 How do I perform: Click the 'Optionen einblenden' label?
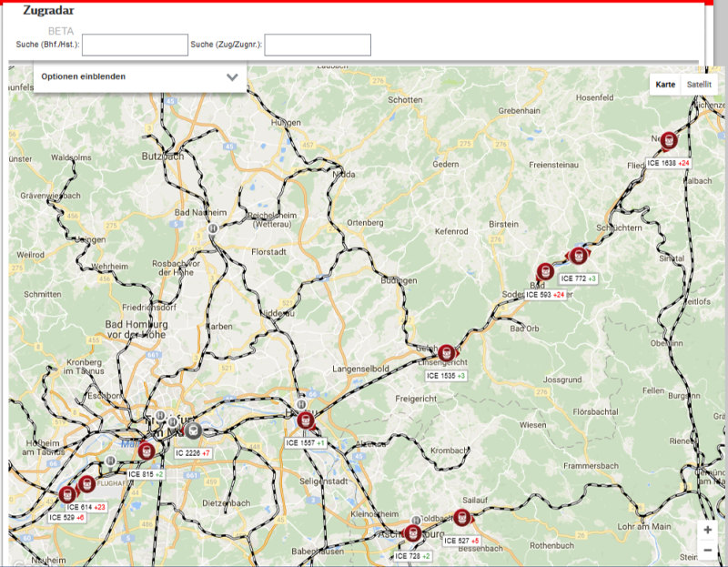84,76
